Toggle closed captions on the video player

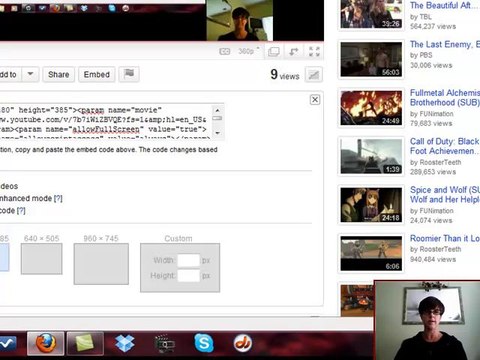(224, 51)
